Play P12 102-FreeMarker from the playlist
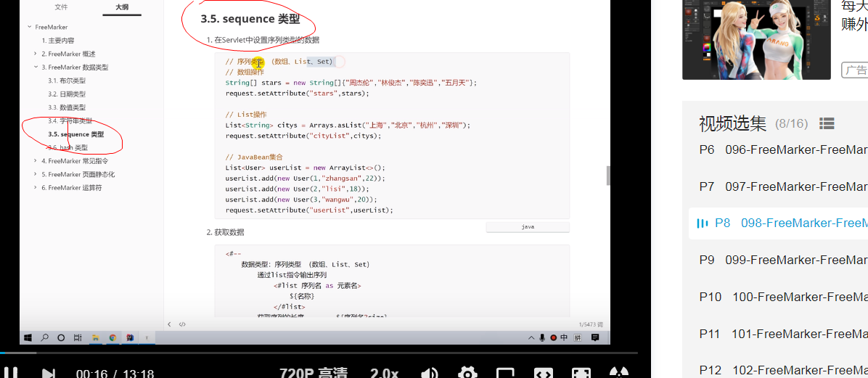The width and height of the screenshot is (868, 378). coord(783,370)
